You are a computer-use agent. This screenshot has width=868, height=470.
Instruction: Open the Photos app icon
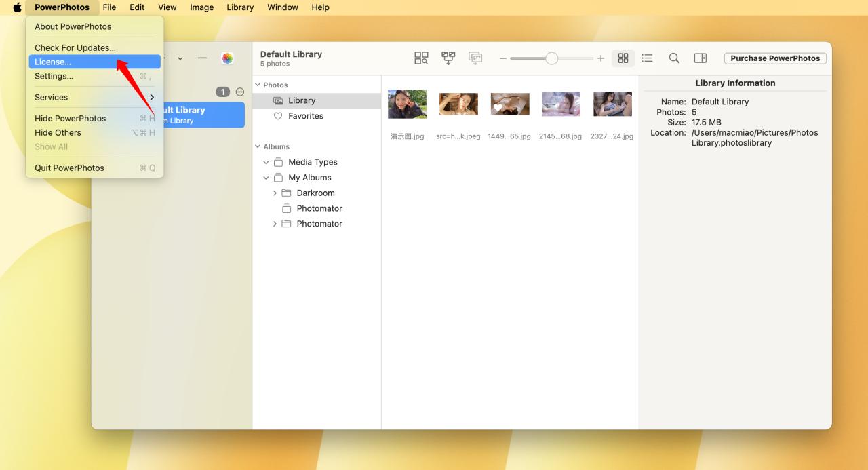click(227, 58)
